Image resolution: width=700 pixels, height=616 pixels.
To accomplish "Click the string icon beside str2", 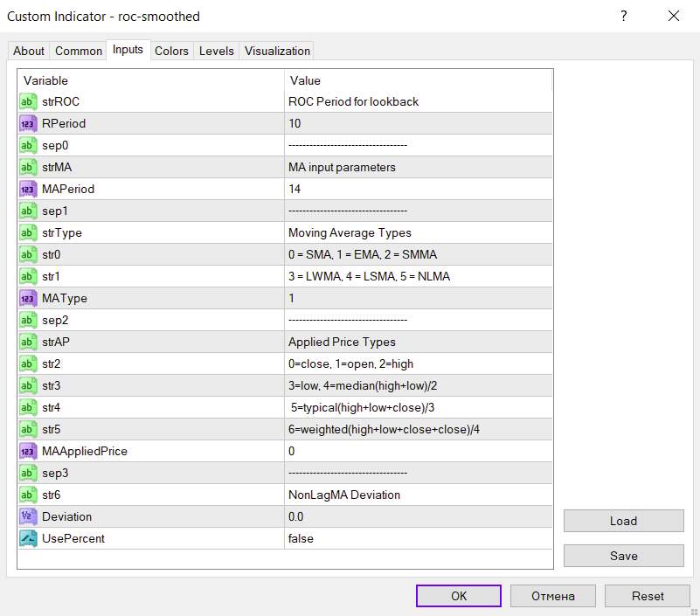I will pos(28,364).
